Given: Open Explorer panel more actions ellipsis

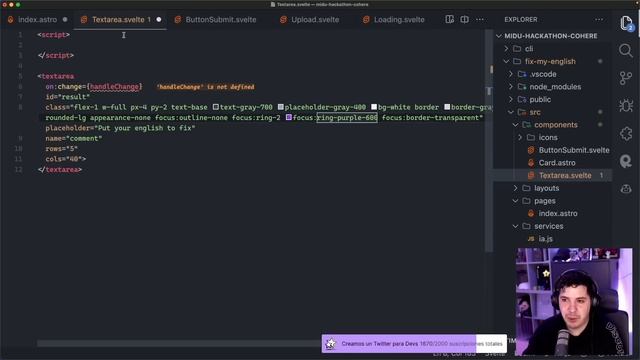Looking at the screenshot, I should point(599,19).
